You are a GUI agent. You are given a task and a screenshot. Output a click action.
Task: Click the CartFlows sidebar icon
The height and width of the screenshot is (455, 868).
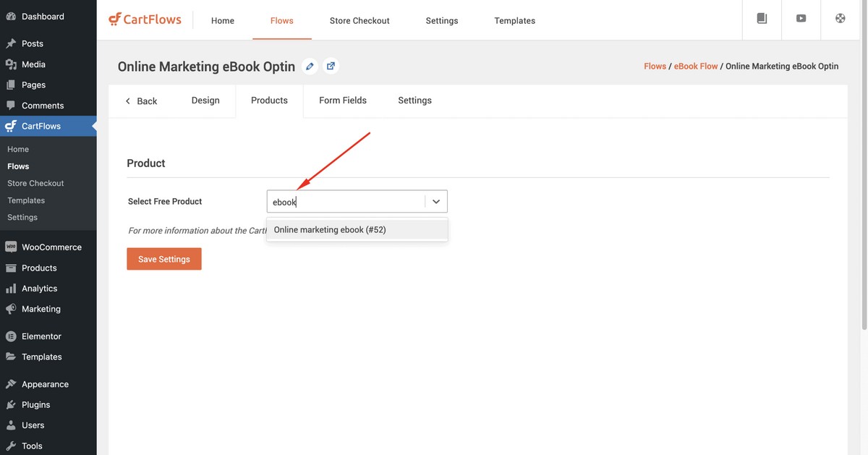click(11, 126)
